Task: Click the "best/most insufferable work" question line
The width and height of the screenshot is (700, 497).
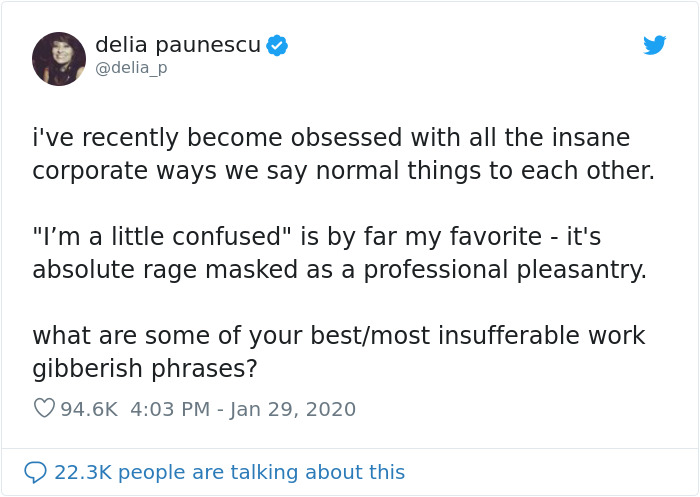Action: point(339,336)
